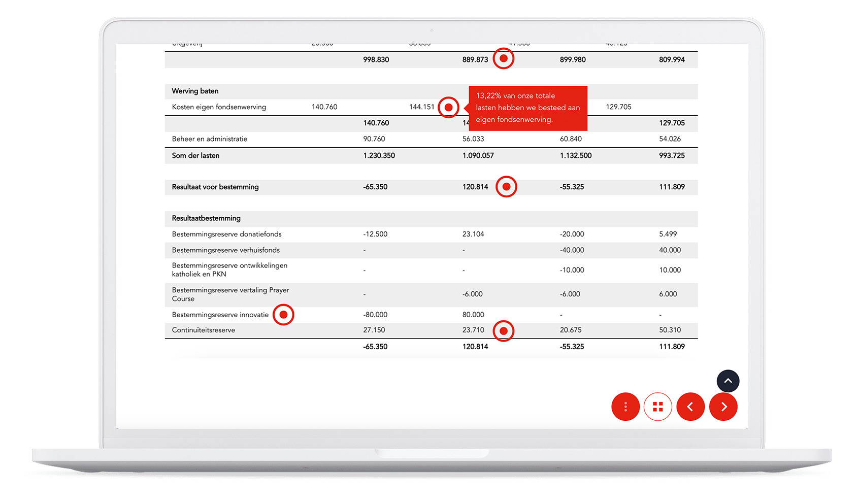Click the 1.230.350 value in Som der lasten
The height and width of the screenshot is (504, 859).
379,156
